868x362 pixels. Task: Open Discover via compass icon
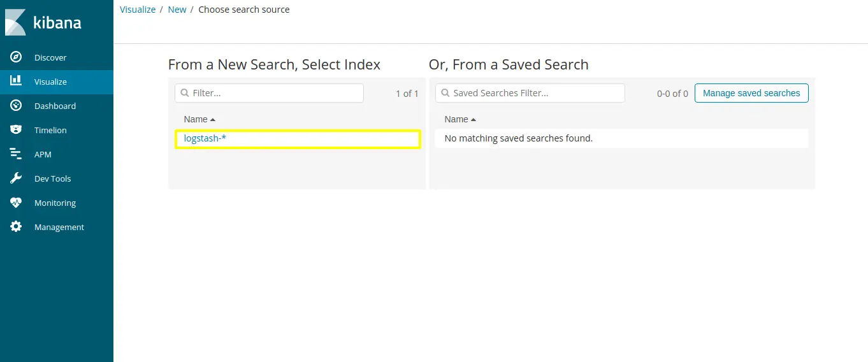pyautogui.click(x=16, y=57)
